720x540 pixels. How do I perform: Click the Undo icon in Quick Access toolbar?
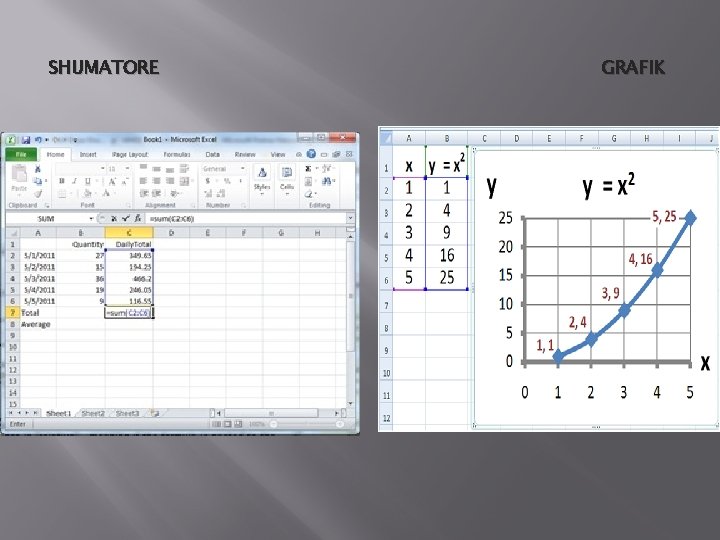(38, 140)
